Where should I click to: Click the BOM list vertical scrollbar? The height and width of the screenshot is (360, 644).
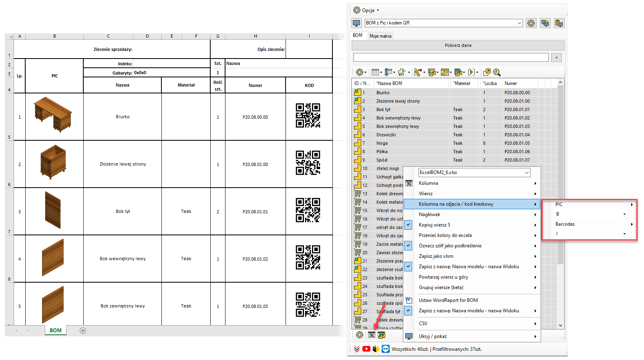coord(560,204)
